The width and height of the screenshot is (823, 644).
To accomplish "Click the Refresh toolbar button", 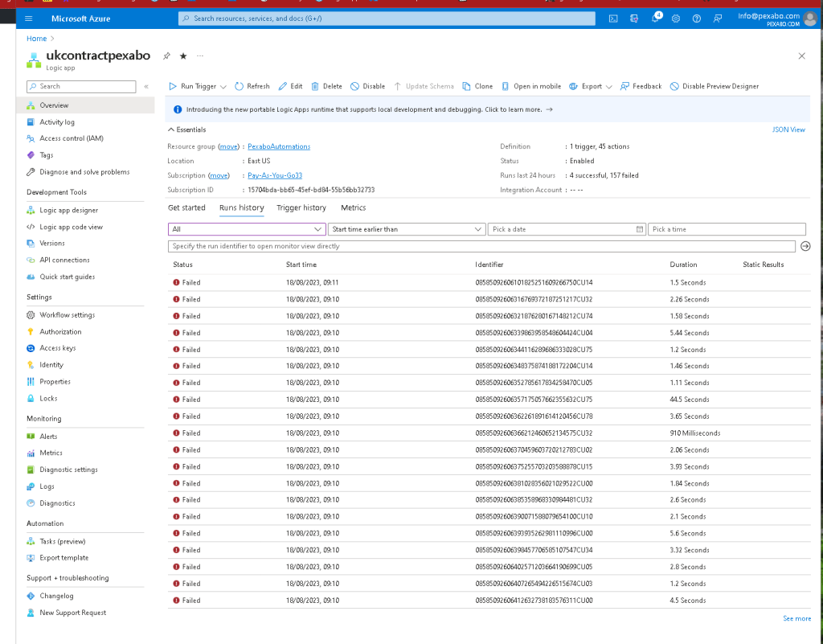I will 252,86.
